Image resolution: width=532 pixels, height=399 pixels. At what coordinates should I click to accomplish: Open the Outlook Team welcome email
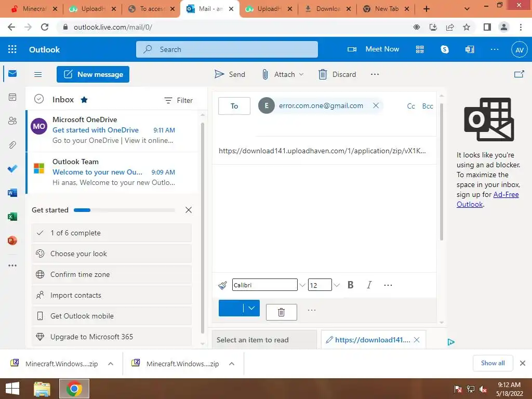[x=112, y=172]
